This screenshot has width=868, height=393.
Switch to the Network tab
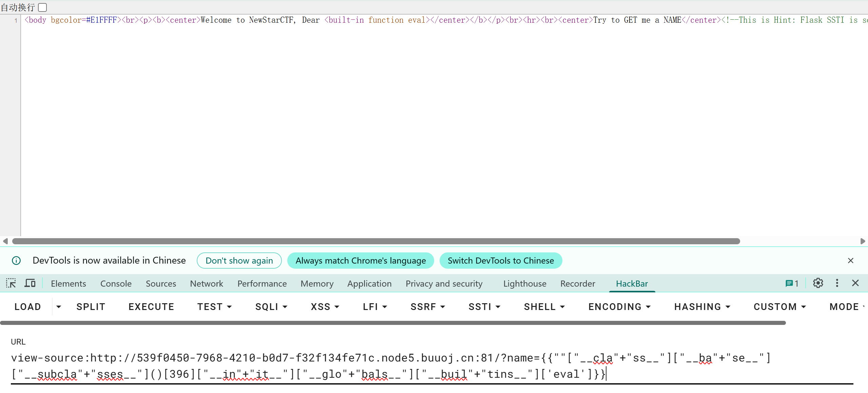[206, 284]
